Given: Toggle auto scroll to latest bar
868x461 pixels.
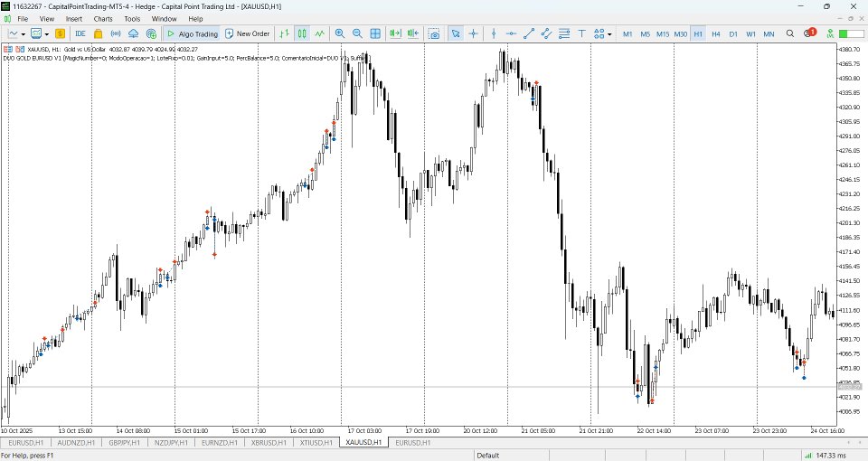Looking at the screenshot, I should (395, 33).
